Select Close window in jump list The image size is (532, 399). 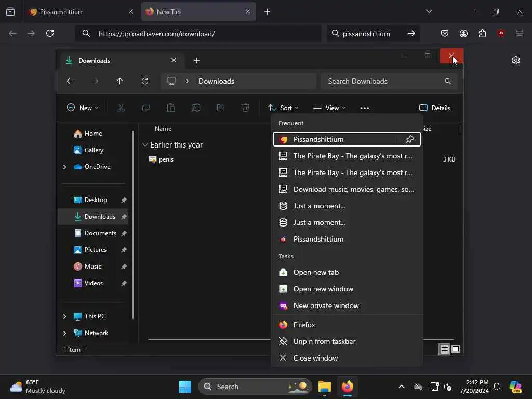347,358
